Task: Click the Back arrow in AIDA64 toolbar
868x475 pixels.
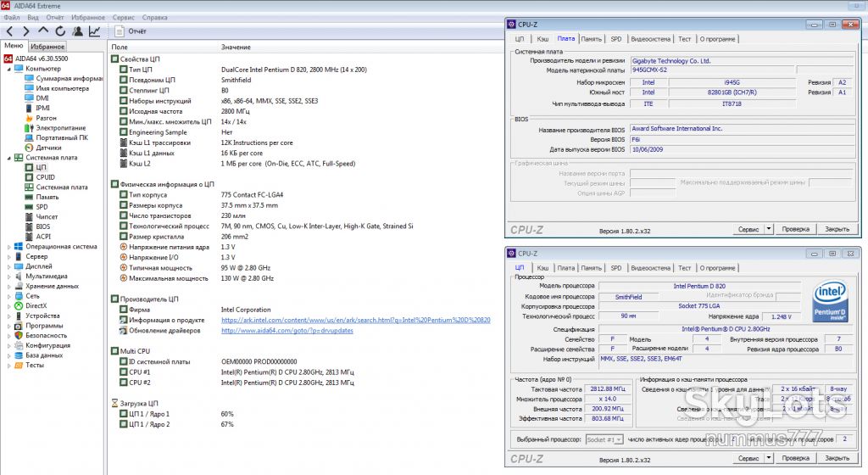Action: coord(10,31)
